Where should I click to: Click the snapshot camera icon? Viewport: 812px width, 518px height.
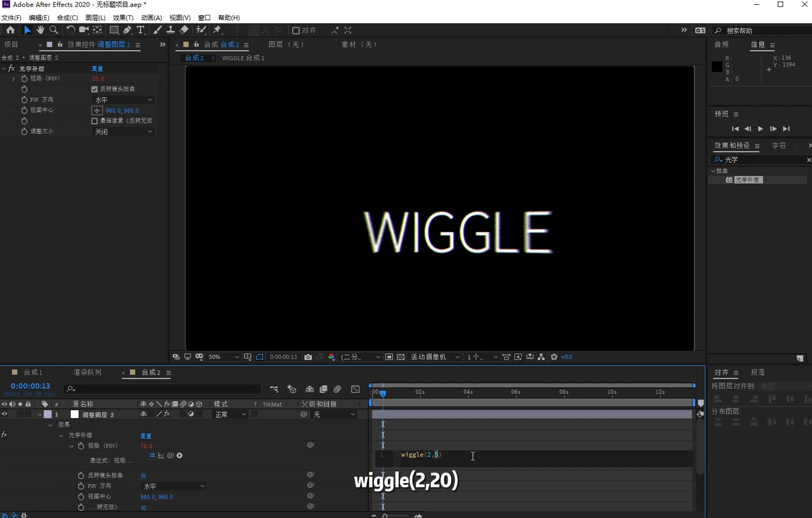point(308,357)
